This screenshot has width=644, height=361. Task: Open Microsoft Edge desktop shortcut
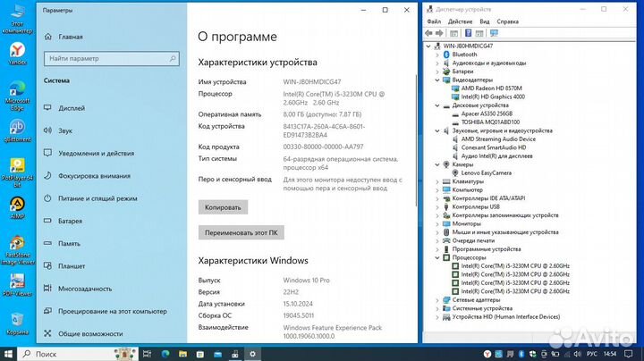point(17,96)
